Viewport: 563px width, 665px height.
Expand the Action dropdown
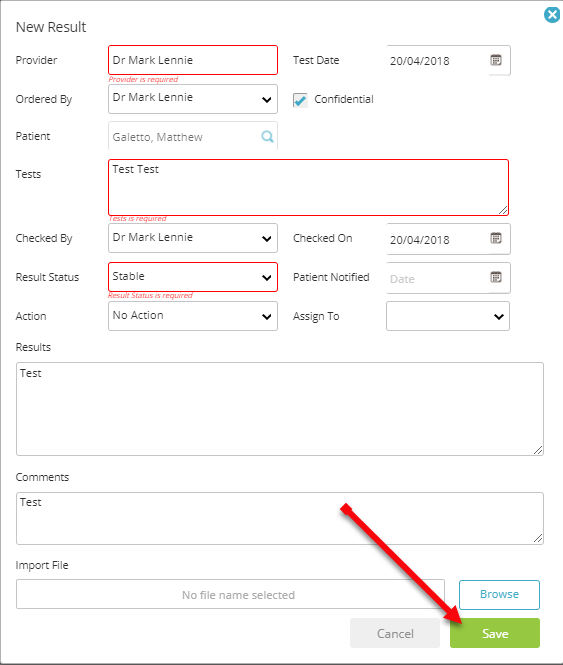coord(193,316)
